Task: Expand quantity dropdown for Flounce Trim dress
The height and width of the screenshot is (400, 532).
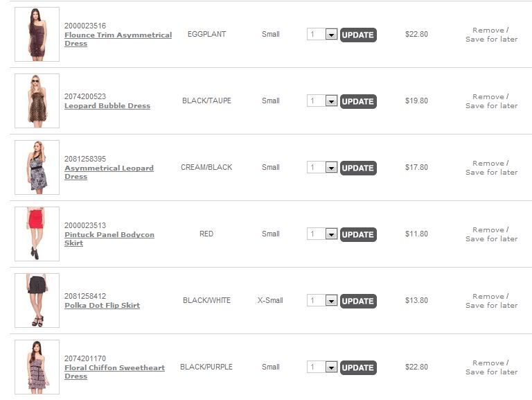Action: [x=330, y=35]
